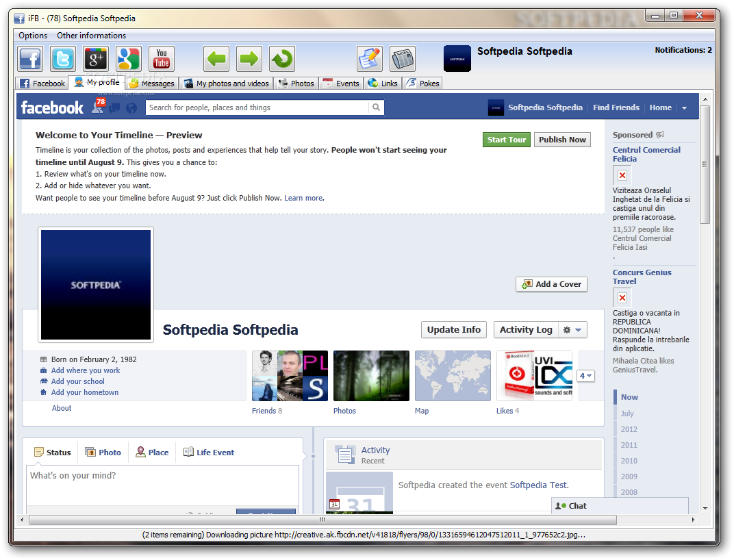Viewport: 734px width, 560px height.
Task: Open friend requests icon with 78 badge
Action: click(x=98, y=106)
